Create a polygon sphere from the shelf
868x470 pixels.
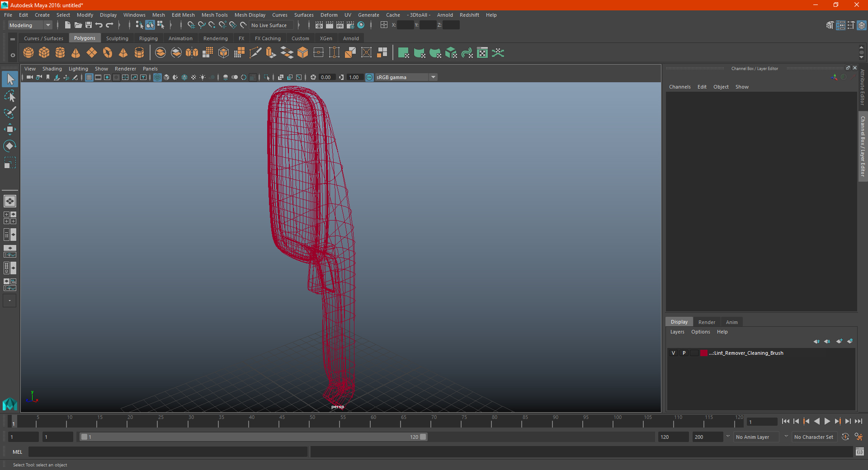pos(28,53)
